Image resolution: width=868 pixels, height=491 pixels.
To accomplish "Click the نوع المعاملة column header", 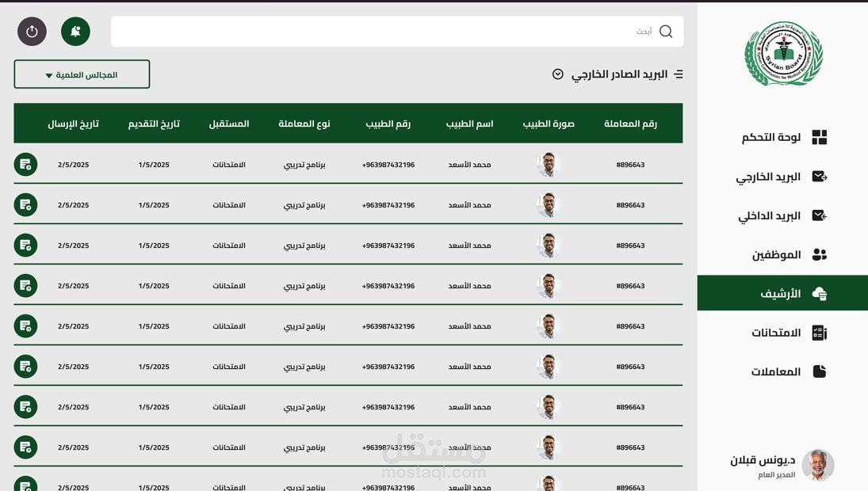I will (304, 124).
